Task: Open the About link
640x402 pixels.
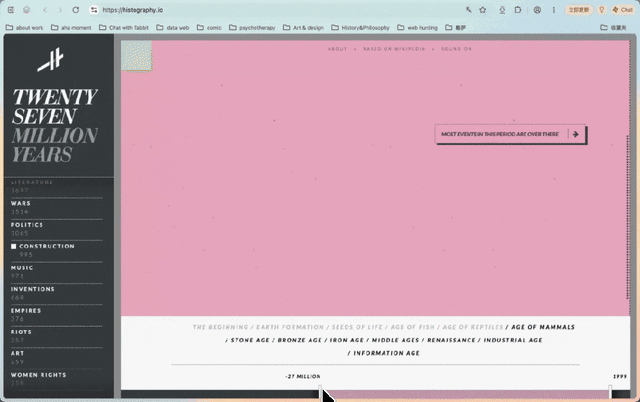Action: 338,49
